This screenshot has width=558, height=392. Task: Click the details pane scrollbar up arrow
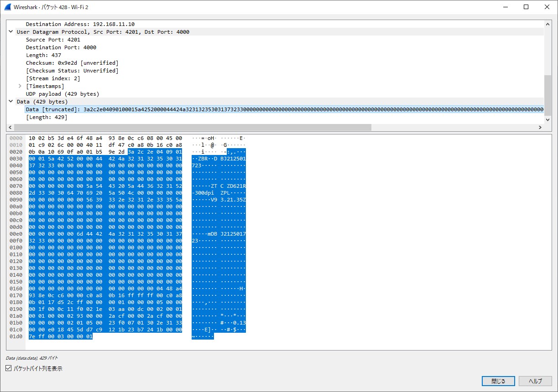[548, 24]
